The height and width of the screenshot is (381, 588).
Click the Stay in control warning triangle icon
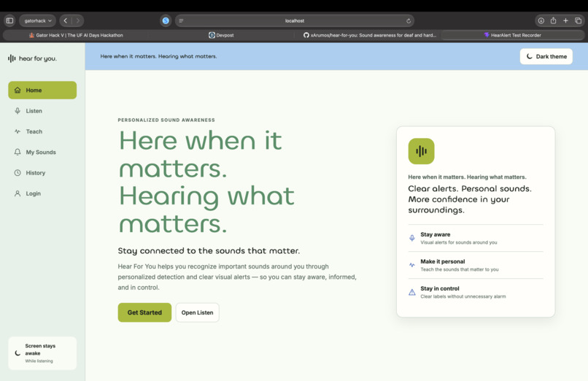click(x=411, y=292)
